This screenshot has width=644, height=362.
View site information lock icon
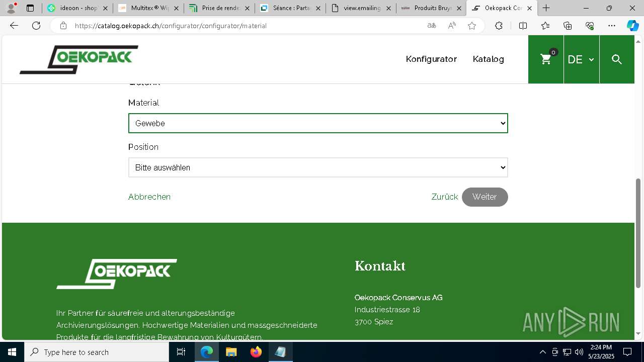coord(63,26)
